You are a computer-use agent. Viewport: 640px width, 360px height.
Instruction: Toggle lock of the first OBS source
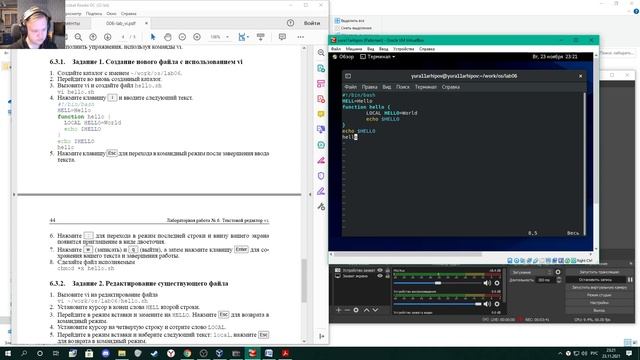(387, 270)
